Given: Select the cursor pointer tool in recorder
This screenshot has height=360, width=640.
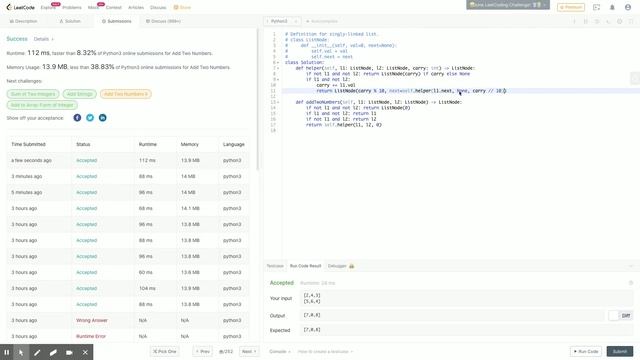Looking at the screenshot, I should tap(21, 352).
